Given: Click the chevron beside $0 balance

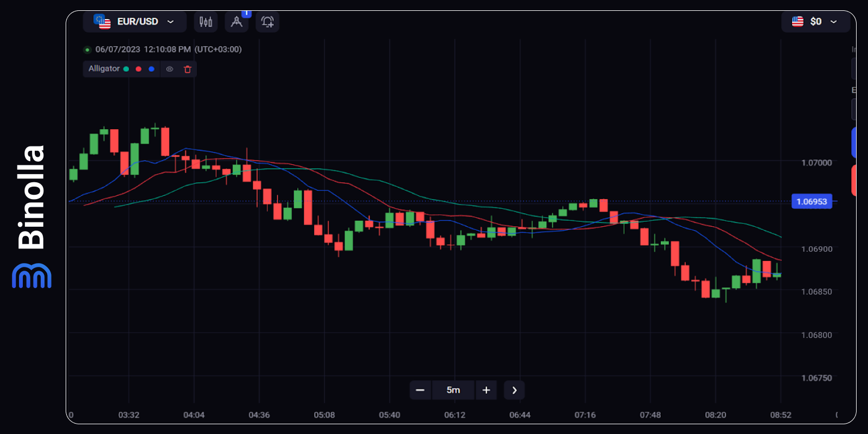Looking at the screenshot, I should pyautogui.click(x=833, y=22).
